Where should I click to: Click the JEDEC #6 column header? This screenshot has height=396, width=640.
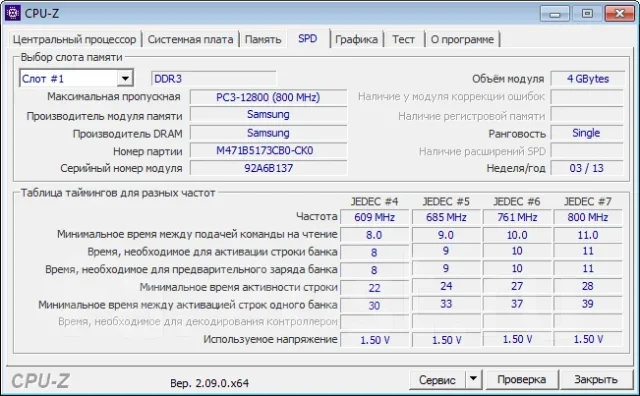pyautogui.click(x=517, y=202)
